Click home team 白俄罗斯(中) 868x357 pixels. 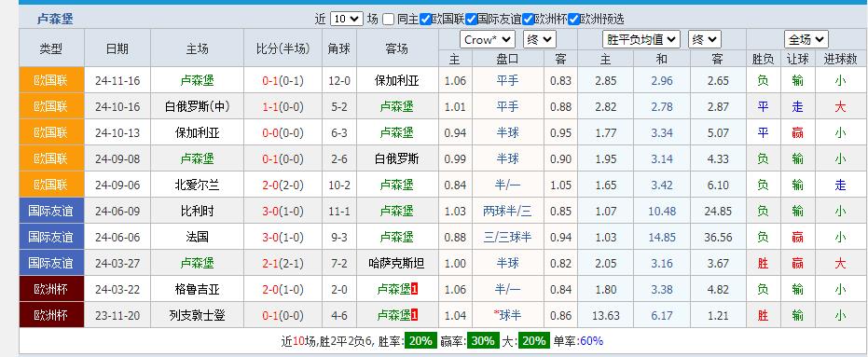coord(197,107)
